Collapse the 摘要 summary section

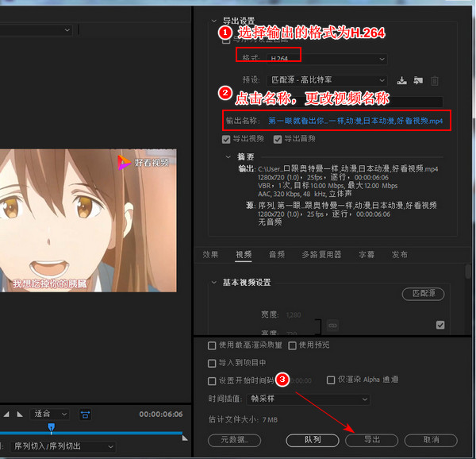coord(228,156)
